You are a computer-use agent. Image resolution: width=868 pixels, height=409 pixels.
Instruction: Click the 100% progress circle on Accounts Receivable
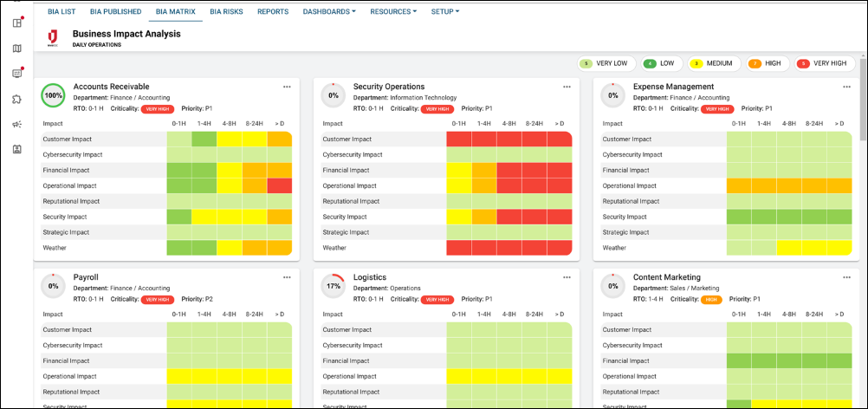54,95
